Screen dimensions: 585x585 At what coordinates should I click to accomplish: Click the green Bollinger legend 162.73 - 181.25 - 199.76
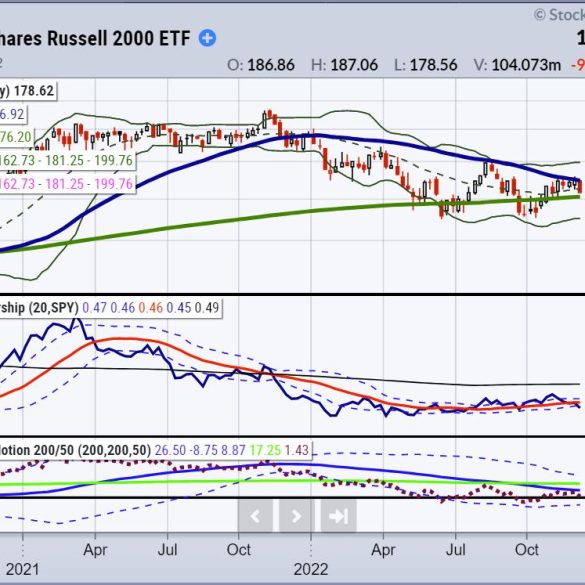point(67,160)
